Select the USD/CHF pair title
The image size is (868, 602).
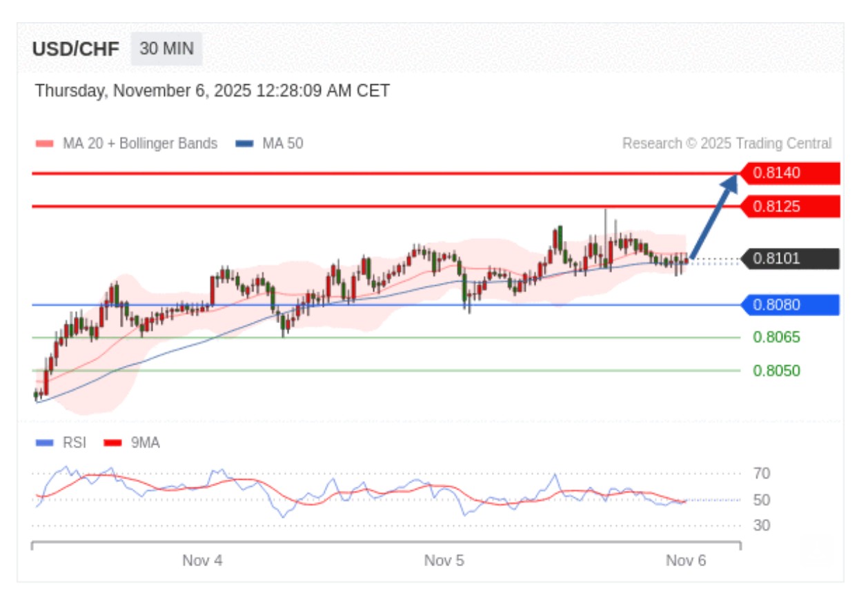(x=76, y=49)
